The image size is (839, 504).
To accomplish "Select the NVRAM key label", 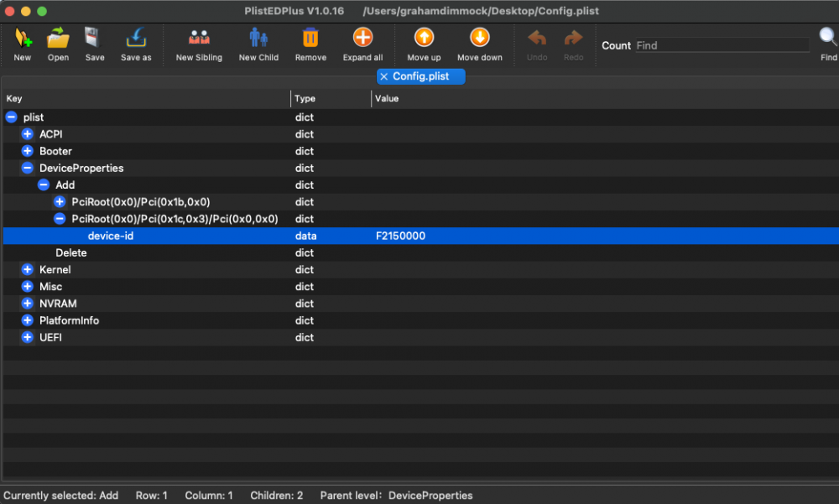I will pos(58,304).
